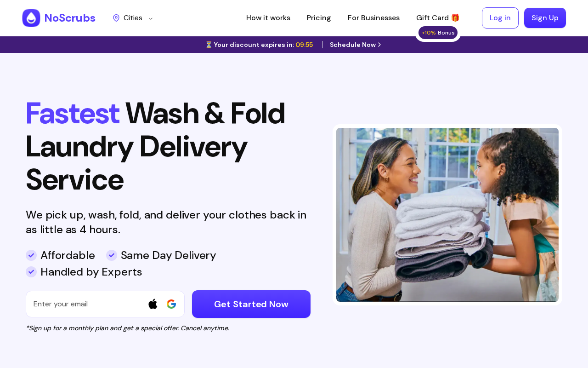Click the location pin icon beside Cities

116,18
